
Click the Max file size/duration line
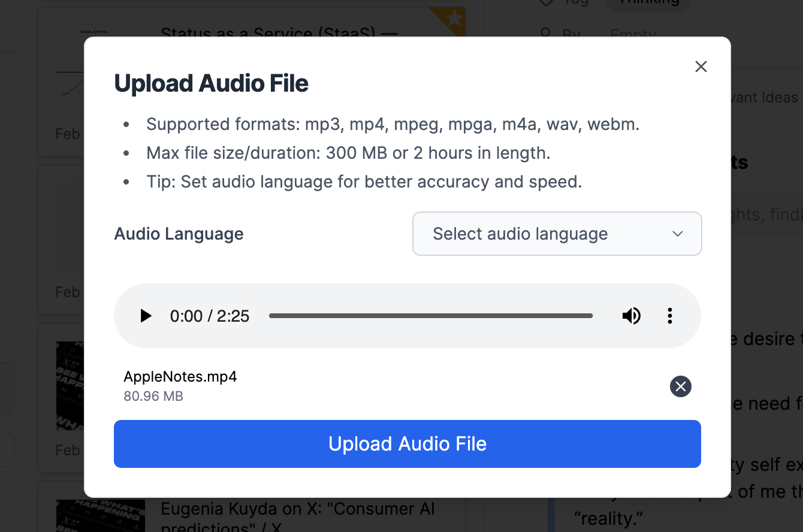(348, 153)
